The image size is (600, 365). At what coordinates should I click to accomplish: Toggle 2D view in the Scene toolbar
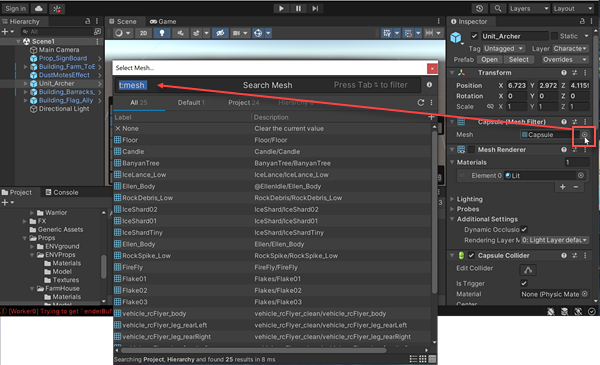point(143,33)
